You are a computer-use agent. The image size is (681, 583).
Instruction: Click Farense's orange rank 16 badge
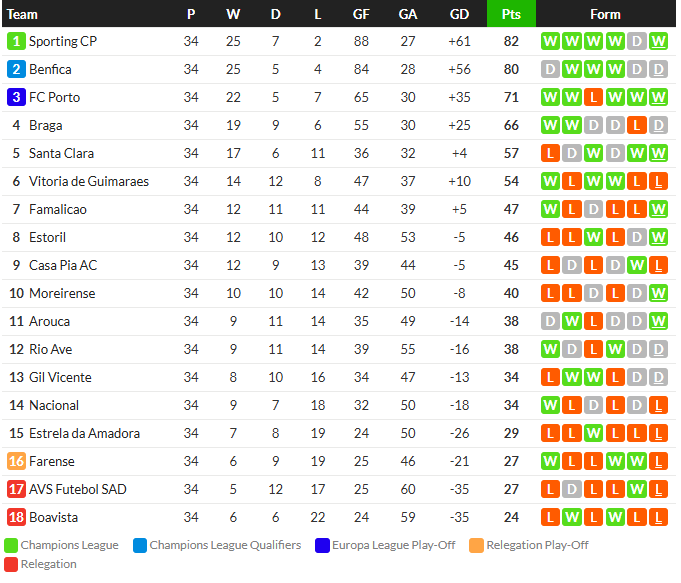point(16,461)
